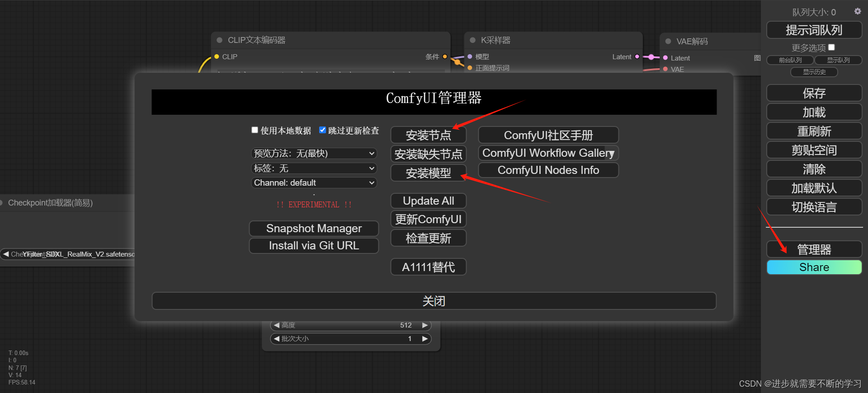Click the EXPERIMENTAL warning text

314,205
